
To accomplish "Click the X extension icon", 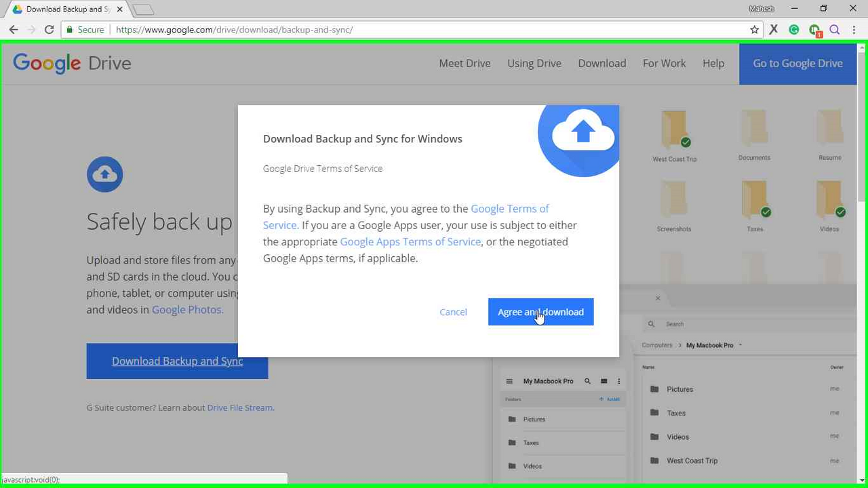I will coord(774,30).
